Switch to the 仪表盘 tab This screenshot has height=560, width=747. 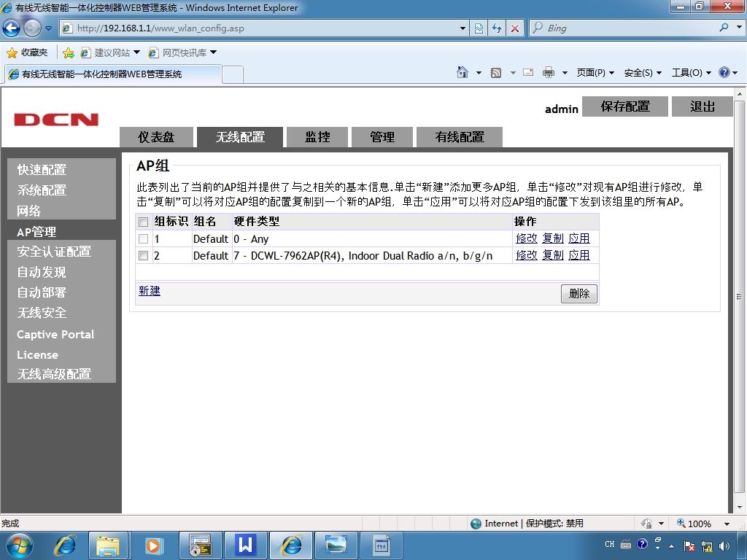[x=156, y=137]
